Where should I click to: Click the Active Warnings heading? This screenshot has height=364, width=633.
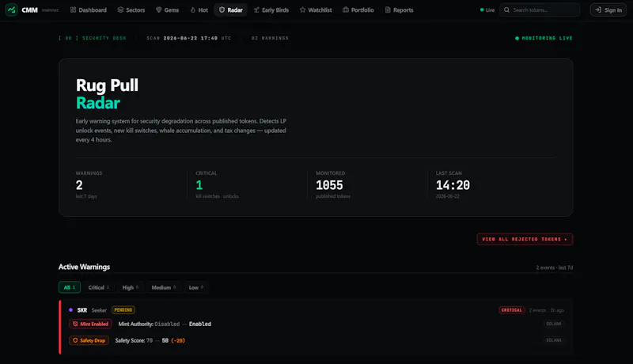(x=84, y=267)
